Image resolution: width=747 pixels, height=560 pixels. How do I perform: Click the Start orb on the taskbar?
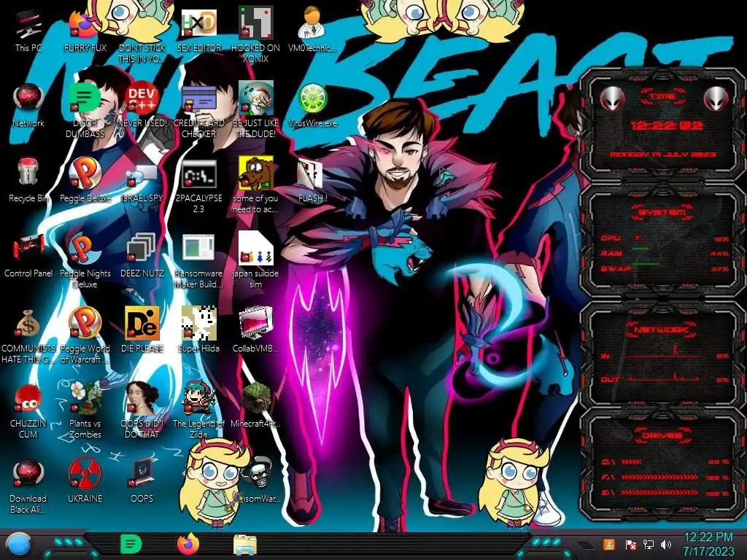point(19,545)
